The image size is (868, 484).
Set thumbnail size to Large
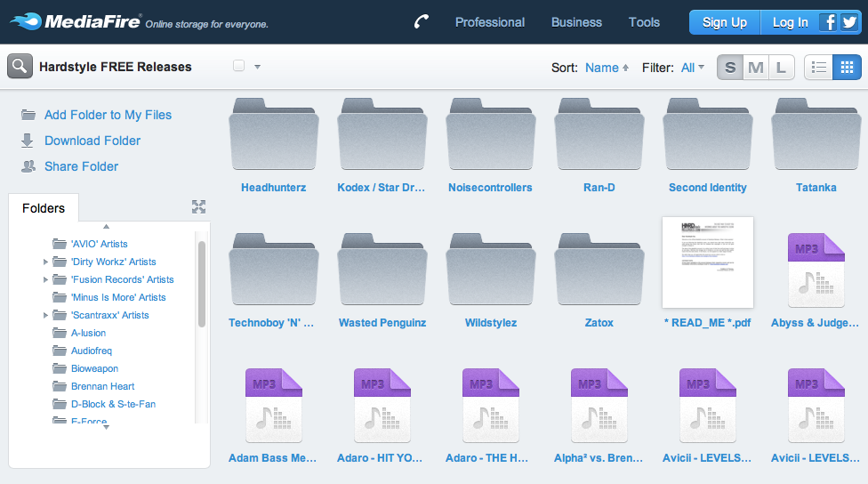point(781,68)
